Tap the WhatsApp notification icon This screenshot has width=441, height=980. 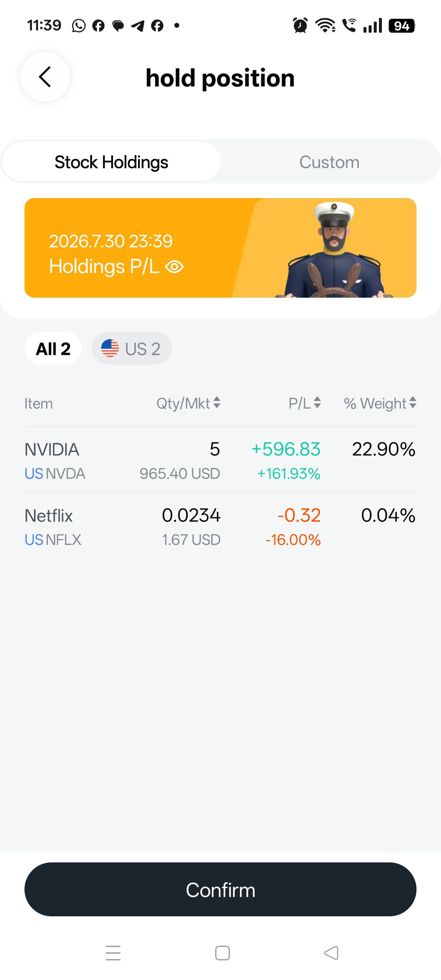[x=79, y=26]
